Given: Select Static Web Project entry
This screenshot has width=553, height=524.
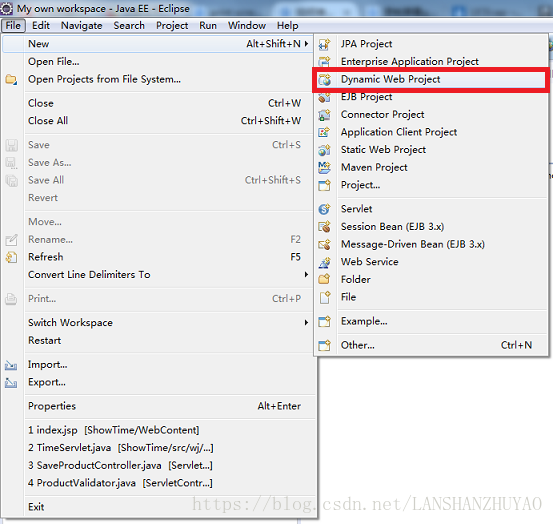Looking at the screenshot, I should pos(431,150).
